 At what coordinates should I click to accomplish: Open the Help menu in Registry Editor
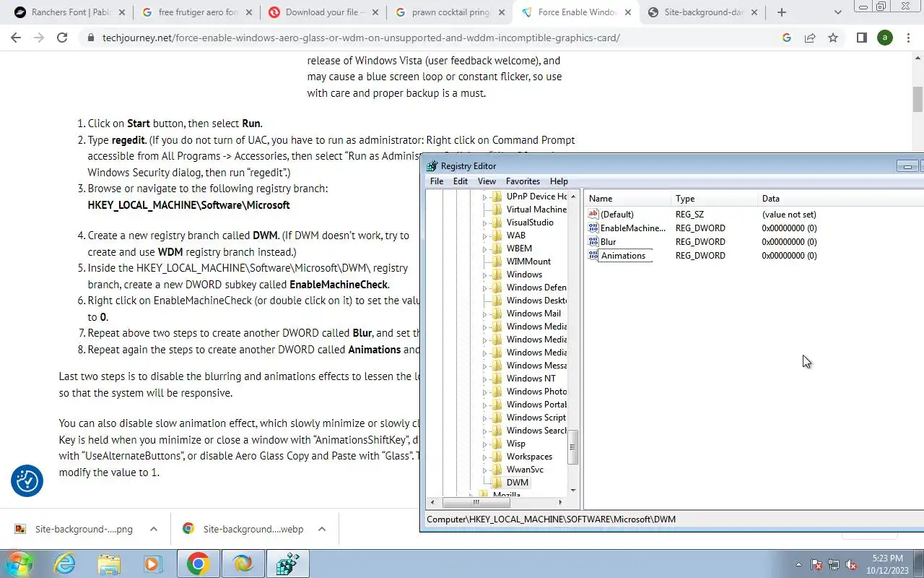click(559, 181)
